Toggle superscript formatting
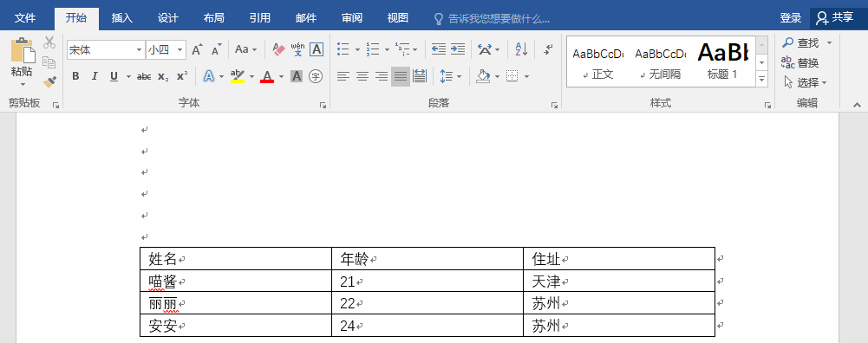This screenshot has width=868, height=343. [182, 76]
